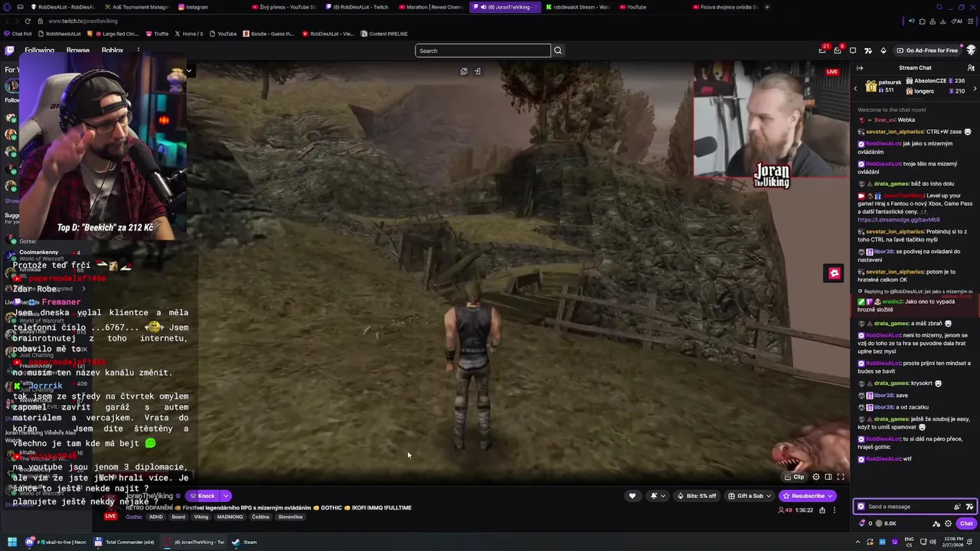Viewport: 980px width, 551px height.
Task: Click Go Ad-Free for Free button
Action: (x=927, y=51)
